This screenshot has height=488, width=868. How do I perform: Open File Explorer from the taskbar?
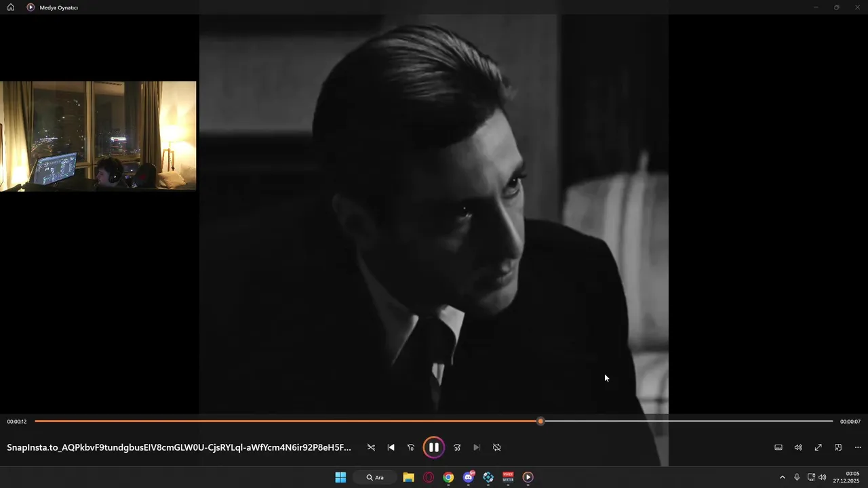[408, 477]
